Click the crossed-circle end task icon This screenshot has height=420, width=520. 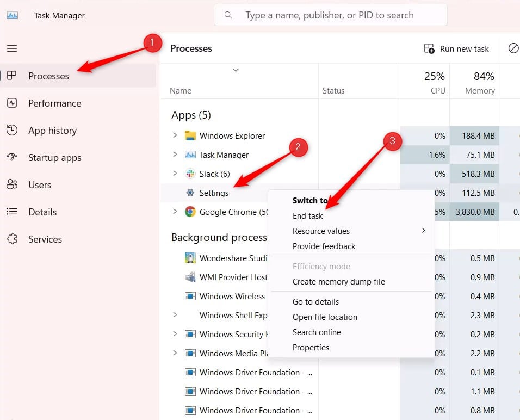coord(513,48)
